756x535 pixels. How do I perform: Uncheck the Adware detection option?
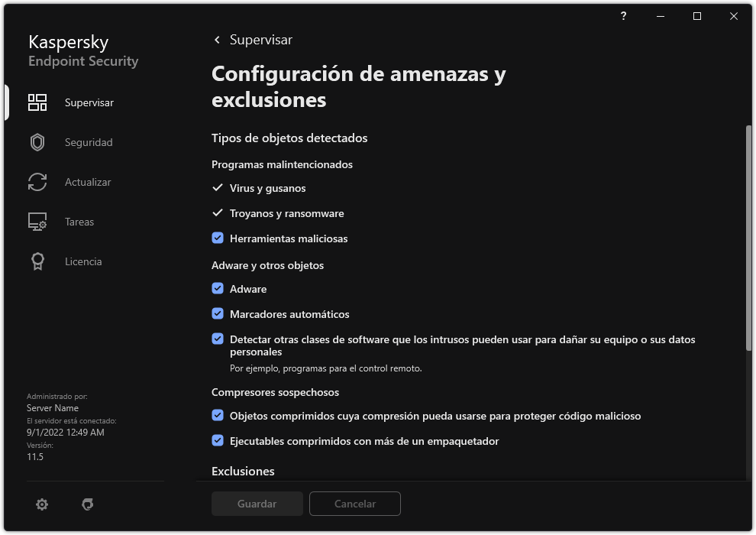(x=218, y=288)
